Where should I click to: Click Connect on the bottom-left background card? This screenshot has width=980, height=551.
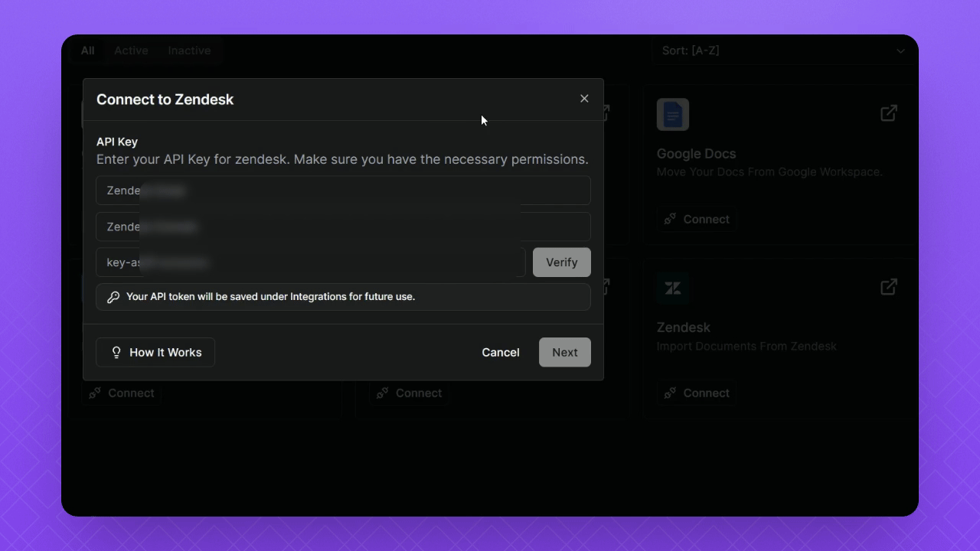122,393
